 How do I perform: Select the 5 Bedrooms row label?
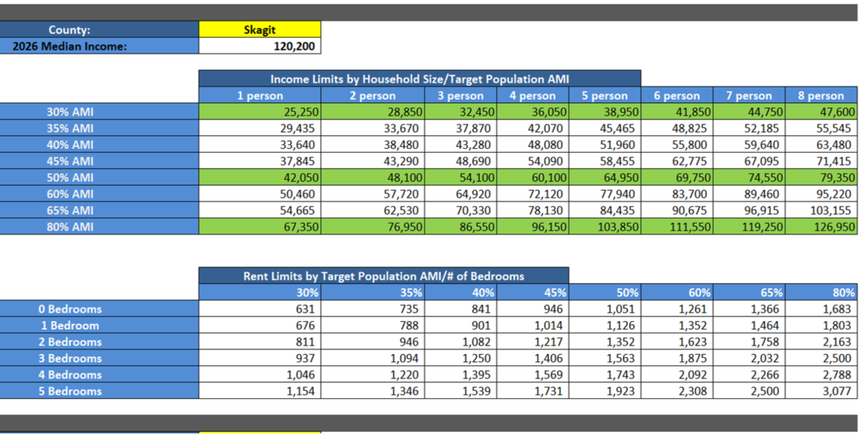99,391
